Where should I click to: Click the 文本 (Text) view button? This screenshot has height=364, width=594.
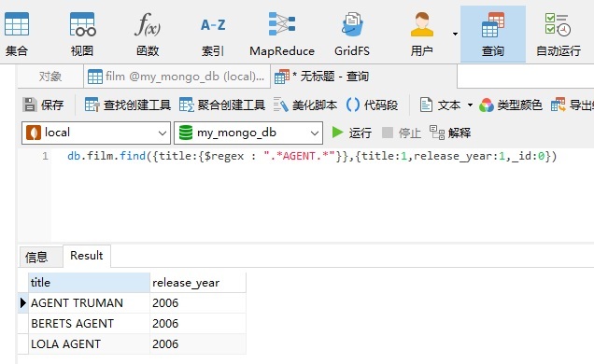440,105
